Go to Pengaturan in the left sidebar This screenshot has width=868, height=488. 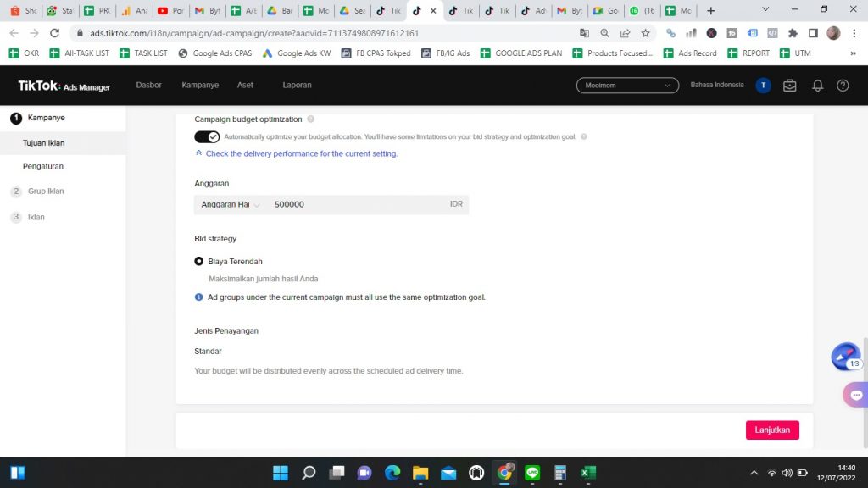coord(43,167)
